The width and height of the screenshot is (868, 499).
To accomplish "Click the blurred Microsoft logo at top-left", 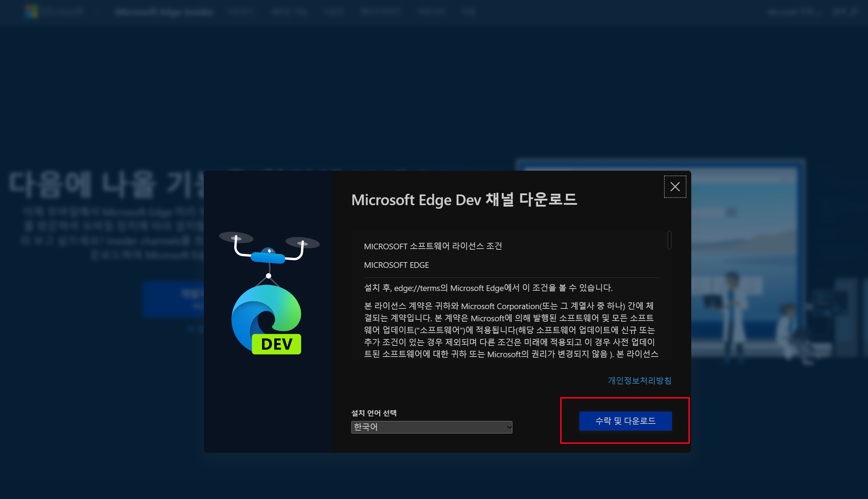I will click(31, 12).
